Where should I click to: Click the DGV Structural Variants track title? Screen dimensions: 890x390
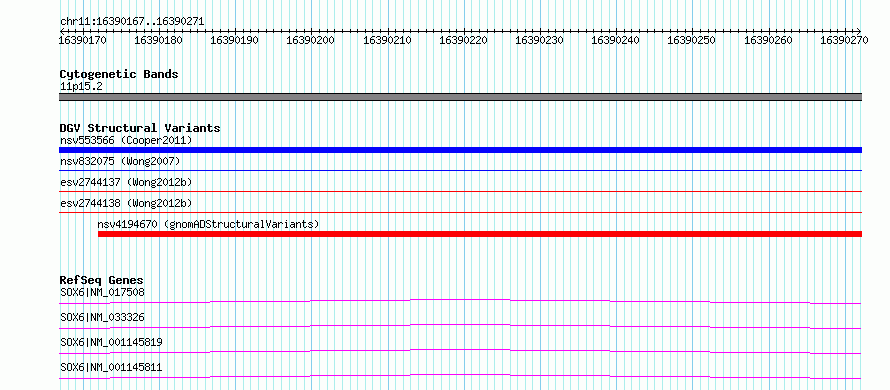tap(140, 128)
